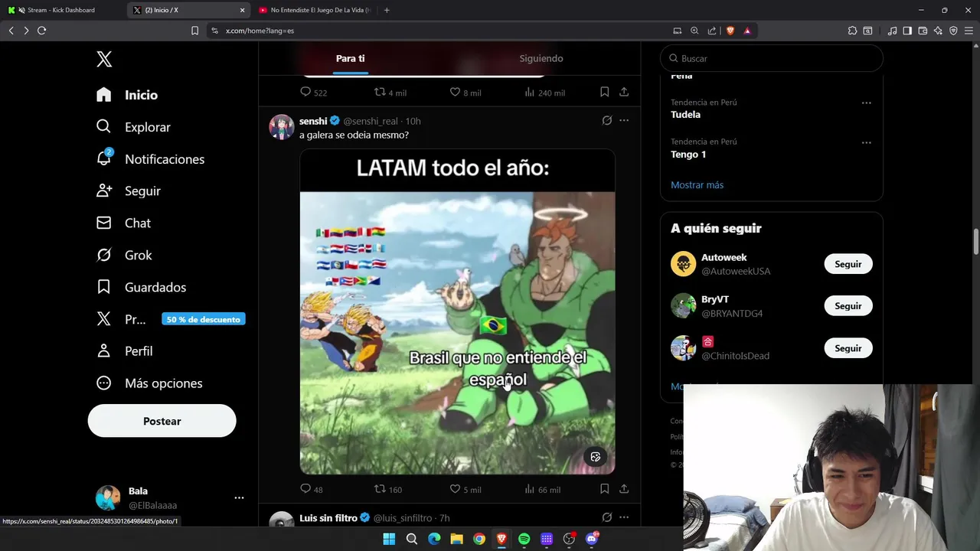Click the Postear button

tap(162, 421)
